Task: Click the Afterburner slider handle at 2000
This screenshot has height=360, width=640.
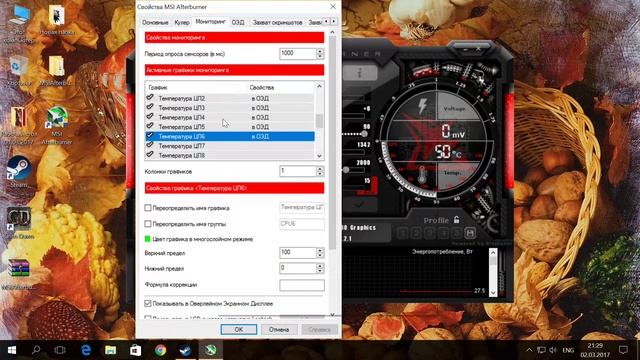Action: pyautogui.click(x=346, y=169)
